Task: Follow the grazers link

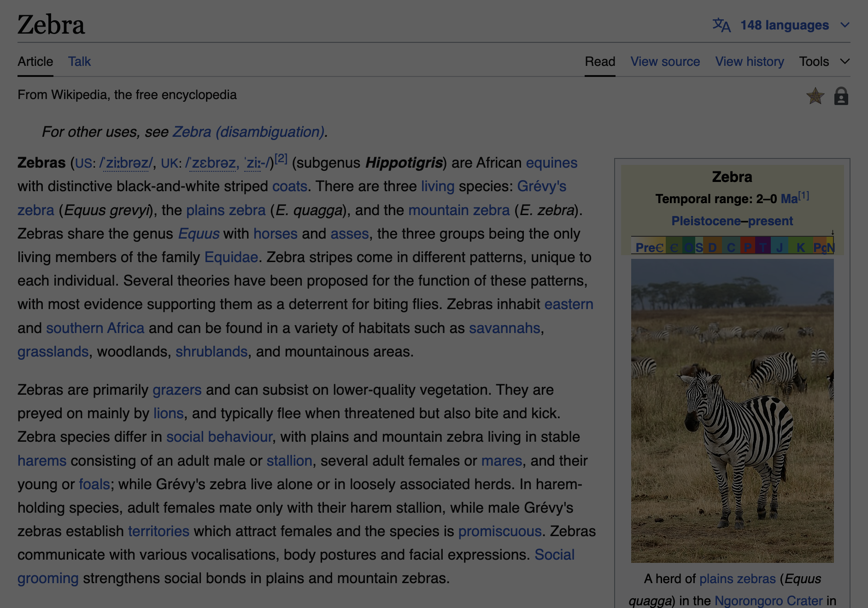Action: coord(177,390)
